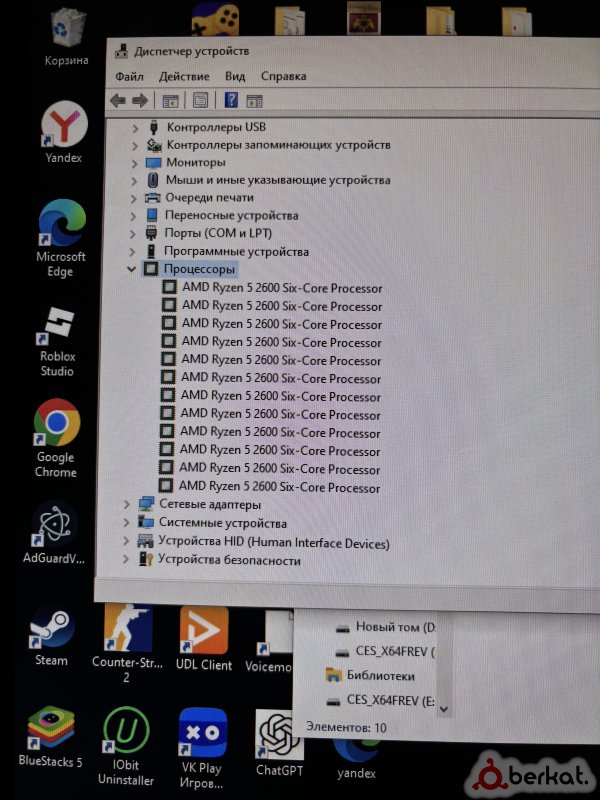Expand the Мониторы node

point(135,162)
